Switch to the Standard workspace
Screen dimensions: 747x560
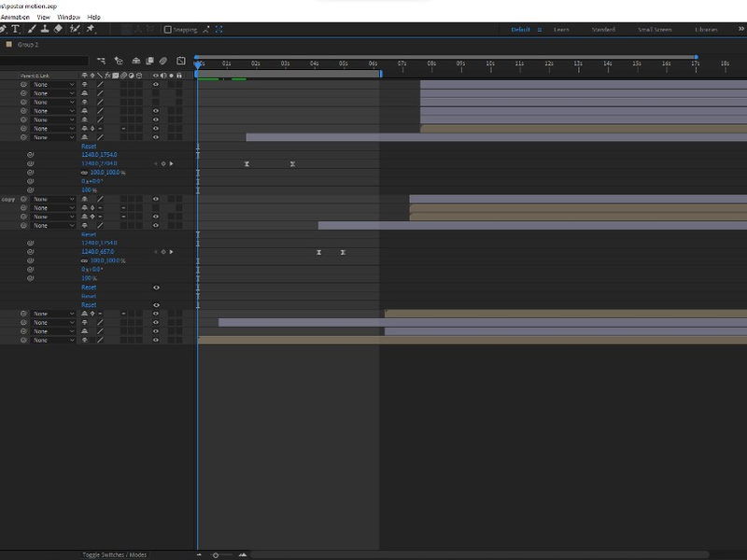pos(603,30)
